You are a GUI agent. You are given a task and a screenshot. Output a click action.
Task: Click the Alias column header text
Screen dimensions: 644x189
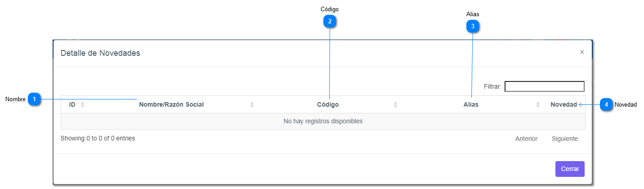click(471, 105)
